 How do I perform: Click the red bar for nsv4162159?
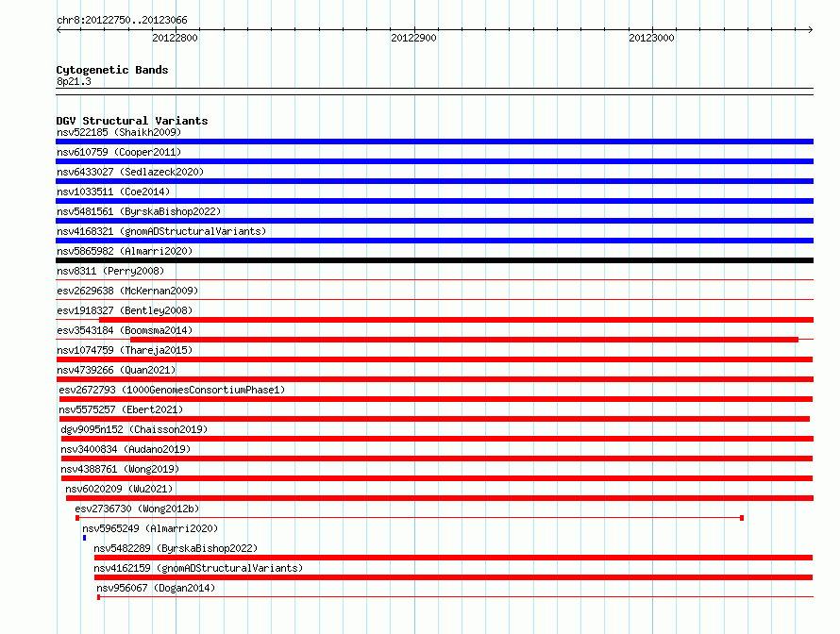[453, 577]
